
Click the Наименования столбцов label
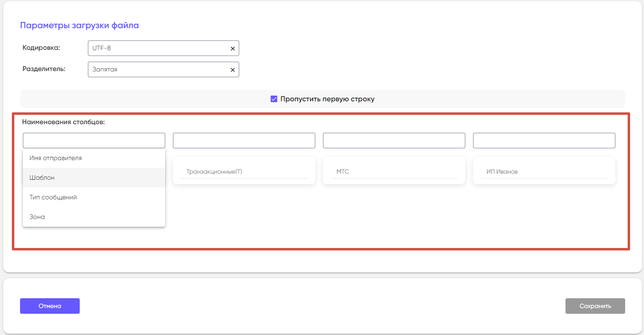pos(63,122)
